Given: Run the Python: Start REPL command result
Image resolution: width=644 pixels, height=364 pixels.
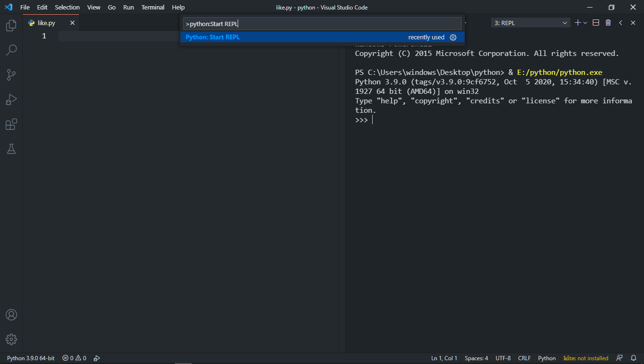Looking at the screenshot, I should point(322,37).
